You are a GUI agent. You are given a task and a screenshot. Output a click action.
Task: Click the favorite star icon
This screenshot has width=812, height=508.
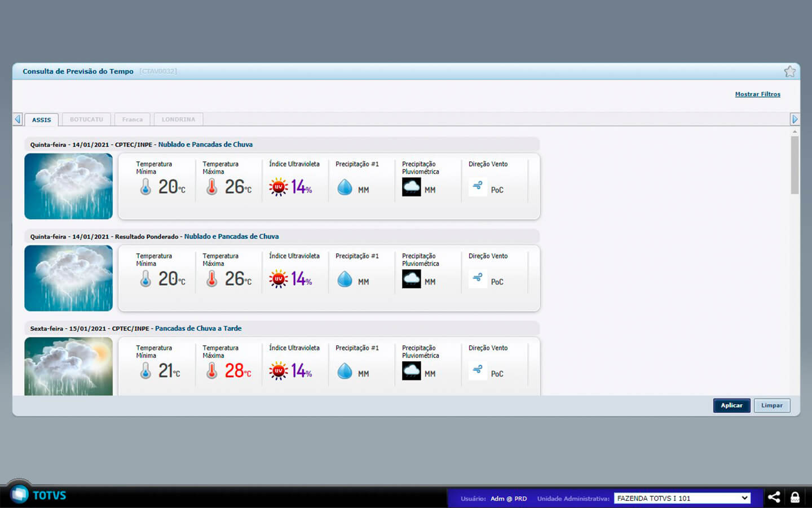point(789,72)
